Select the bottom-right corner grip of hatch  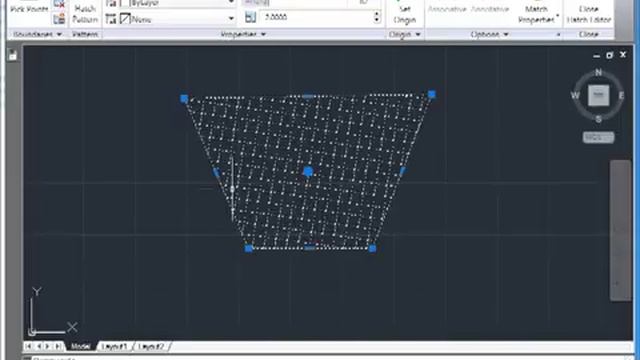click(372, 248)
